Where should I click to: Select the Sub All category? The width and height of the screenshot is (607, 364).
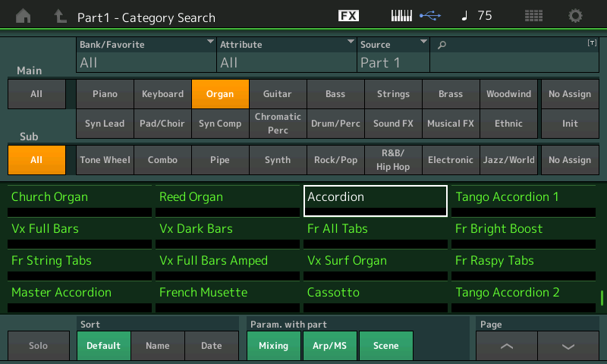(36, 160)
